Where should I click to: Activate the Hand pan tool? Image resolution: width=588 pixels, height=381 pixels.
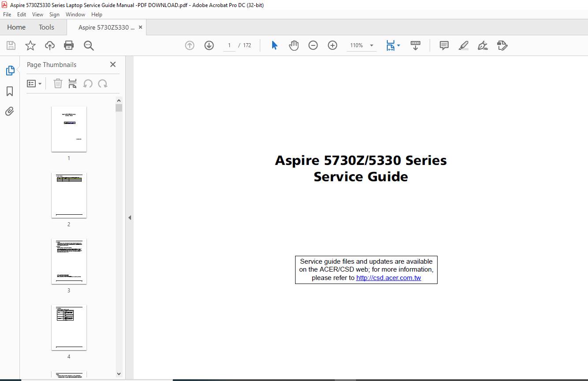294,45
